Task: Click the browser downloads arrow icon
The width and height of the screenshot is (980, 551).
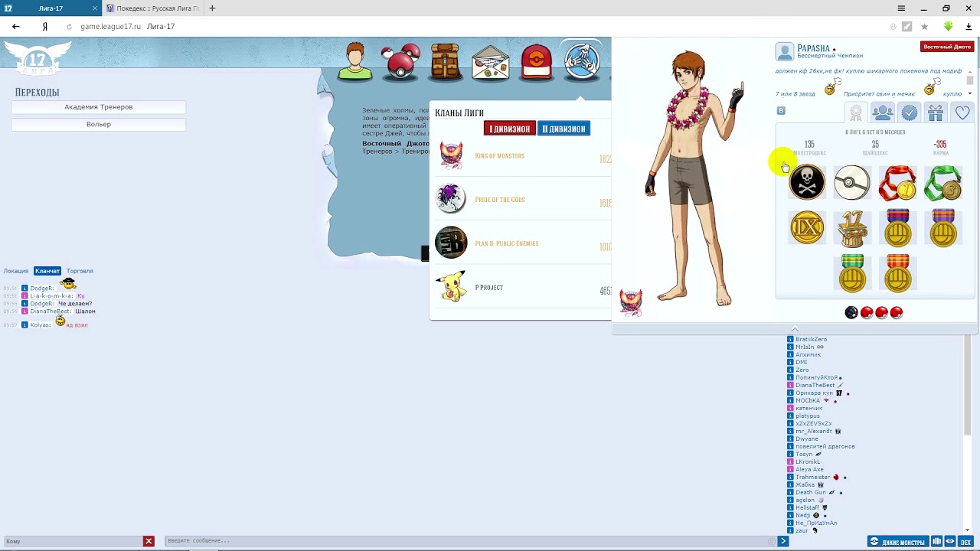Action: [x=969, y=26]
